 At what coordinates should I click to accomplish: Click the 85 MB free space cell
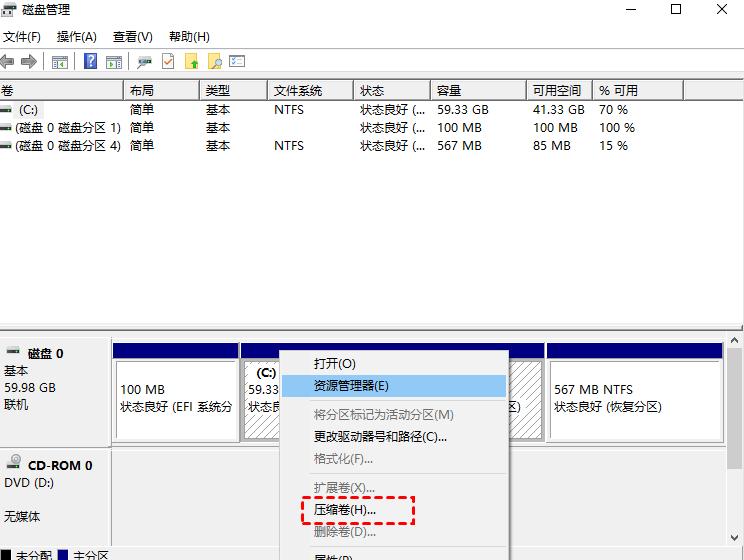551,146
